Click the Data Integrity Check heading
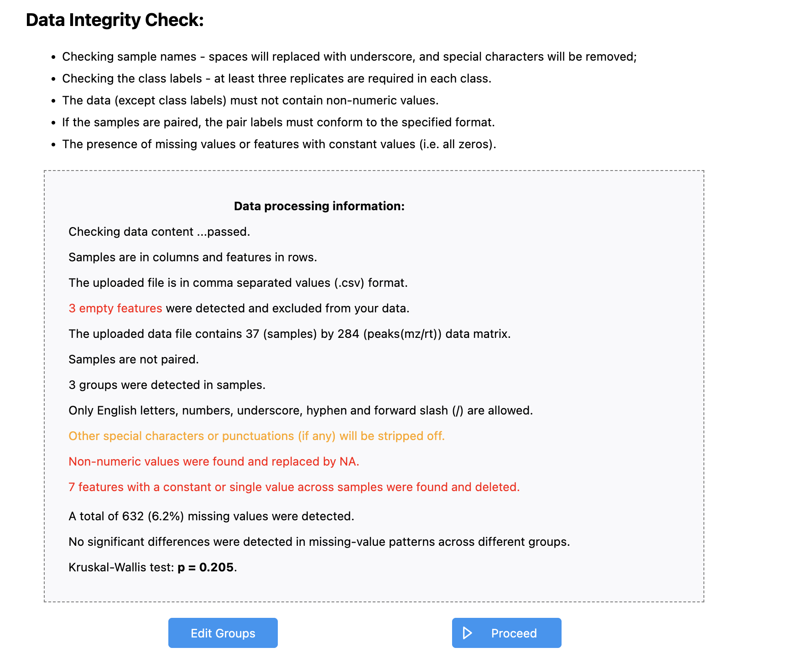 pyautogui.click(x=115, y=20)
